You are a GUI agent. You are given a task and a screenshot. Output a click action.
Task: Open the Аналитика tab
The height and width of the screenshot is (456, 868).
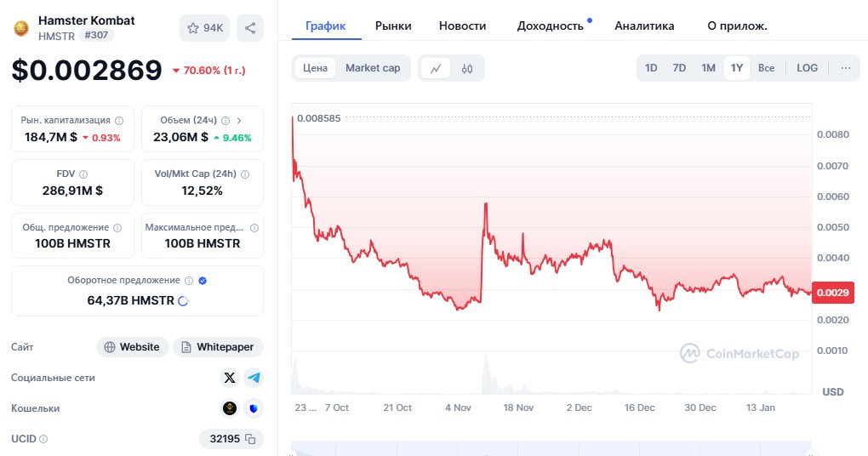(x=644, y=26)
